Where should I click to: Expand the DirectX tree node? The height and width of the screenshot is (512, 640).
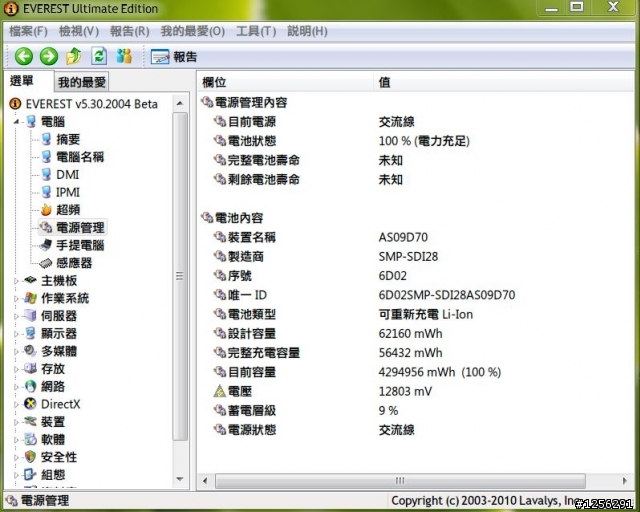tap(16, 404)
